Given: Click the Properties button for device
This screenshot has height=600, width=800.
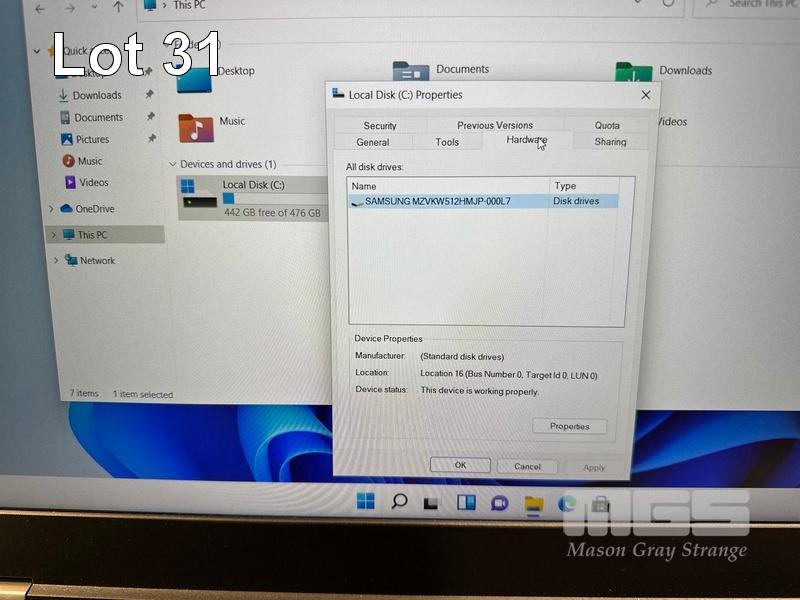Looking at the screenshot, I should [x=569, y=426].
